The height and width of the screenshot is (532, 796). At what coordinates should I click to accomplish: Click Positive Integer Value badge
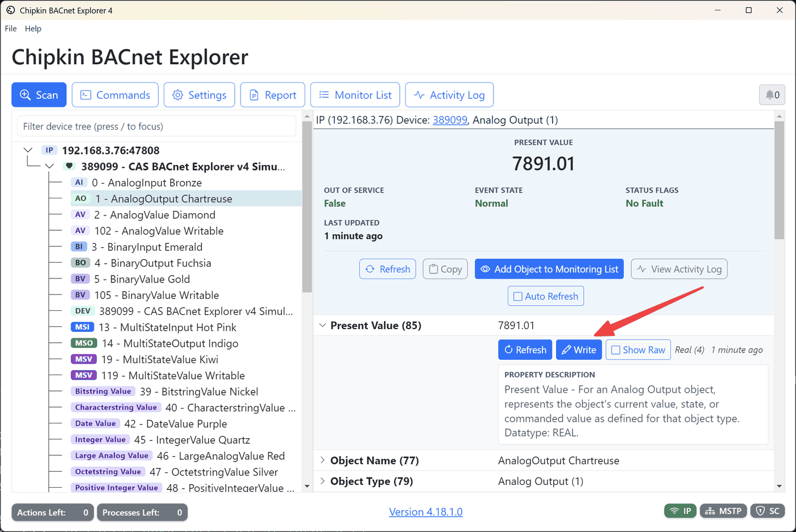tap(117, 488)
